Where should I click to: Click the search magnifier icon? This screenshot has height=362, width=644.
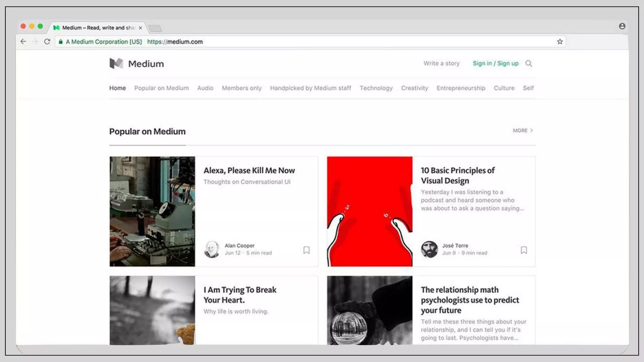point(529,63)
